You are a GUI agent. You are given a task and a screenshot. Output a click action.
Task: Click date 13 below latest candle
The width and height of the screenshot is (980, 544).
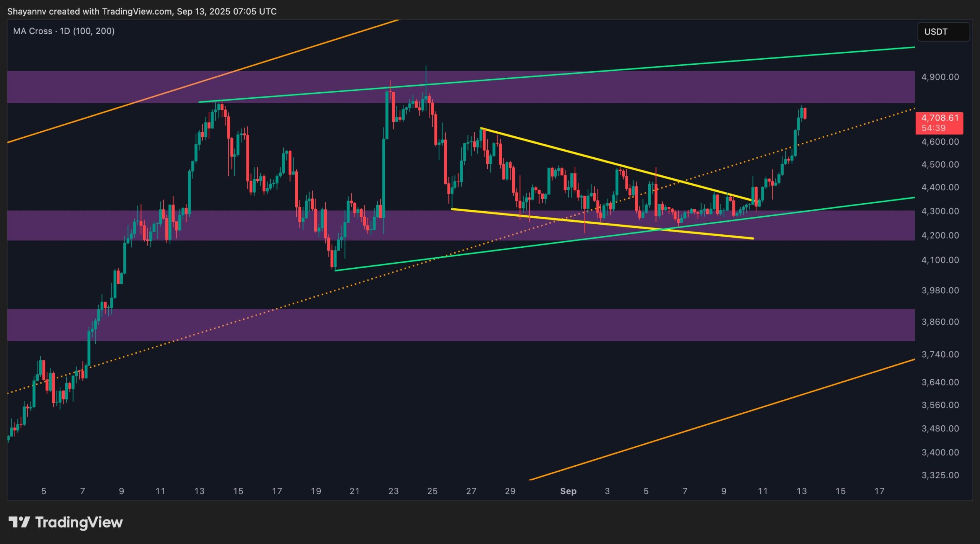point(801,491)
